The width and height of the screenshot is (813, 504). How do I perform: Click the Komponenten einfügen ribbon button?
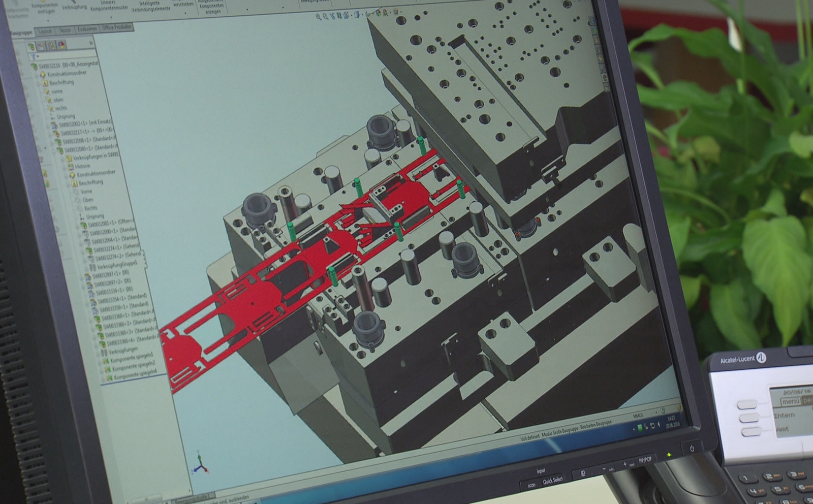(x=44, y=8)
